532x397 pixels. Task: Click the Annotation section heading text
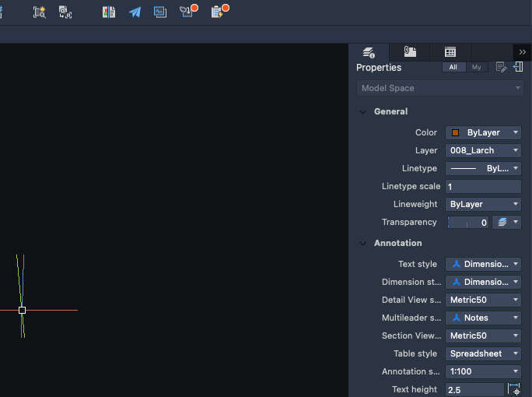point(398,243)
